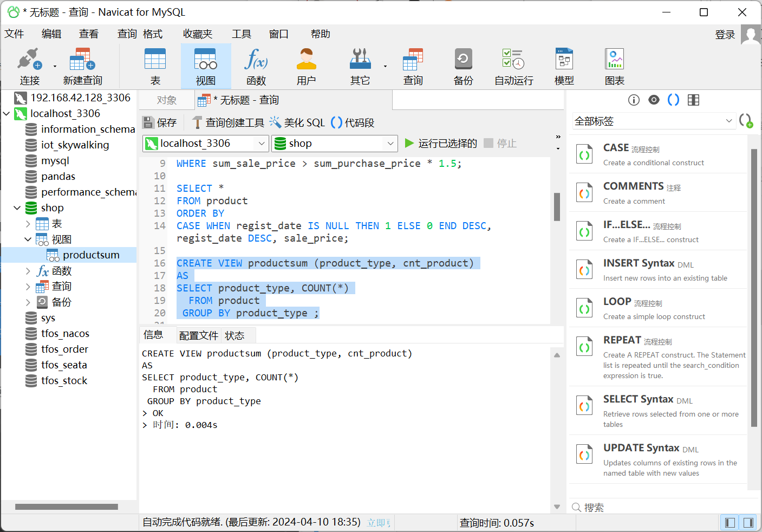The image size is (762, 532).
Task: Expand the 表 node under shop
Action: (28, 224)
